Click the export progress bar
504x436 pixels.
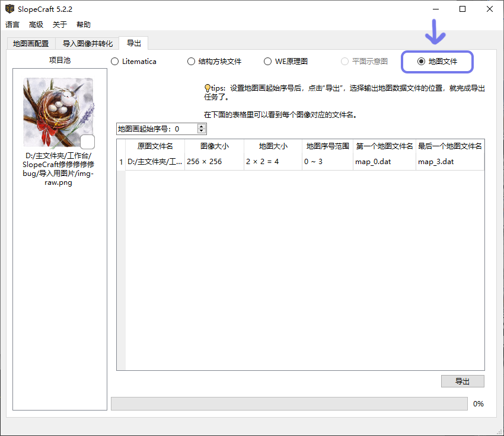coord(289,403)
